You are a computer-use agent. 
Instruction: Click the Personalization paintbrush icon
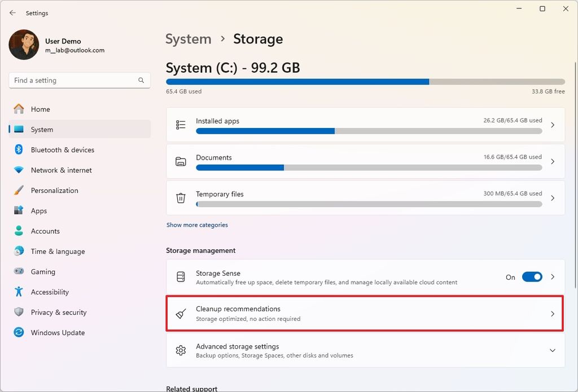19,190
